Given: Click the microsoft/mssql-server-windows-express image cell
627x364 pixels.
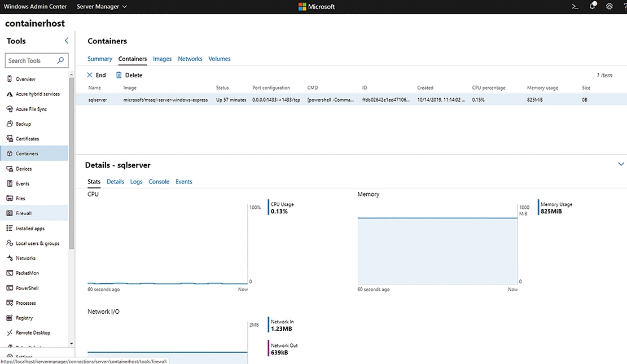Looking at the screenshot, I should pos(165,99).
